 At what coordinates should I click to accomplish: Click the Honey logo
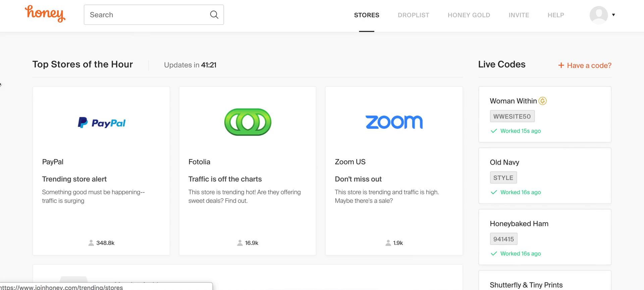tap(45, 14)
